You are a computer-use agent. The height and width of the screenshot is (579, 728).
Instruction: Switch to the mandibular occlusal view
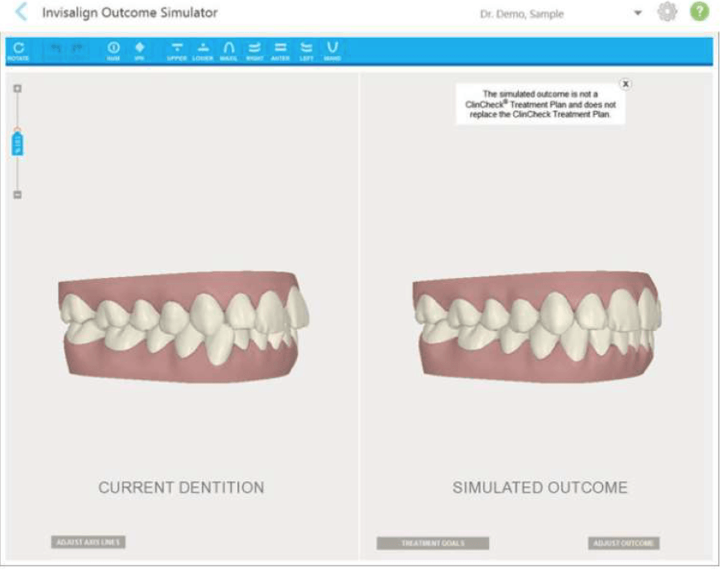[333, 51]
